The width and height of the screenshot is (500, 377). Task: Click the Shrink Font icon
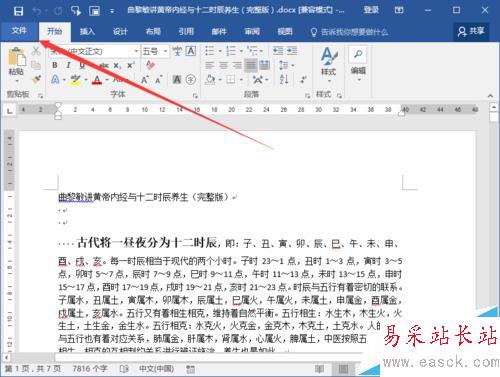(x=158, y=80)
